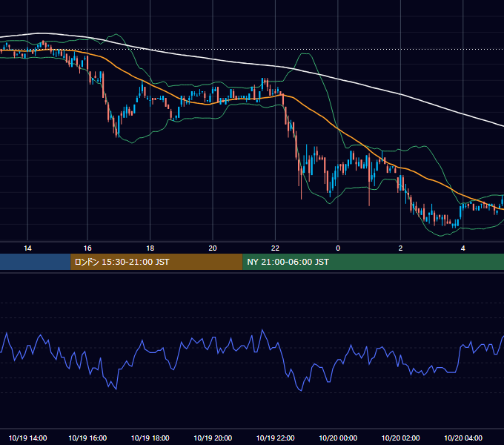Click the 14 hour label on price chart axis

tap(27, 248)
